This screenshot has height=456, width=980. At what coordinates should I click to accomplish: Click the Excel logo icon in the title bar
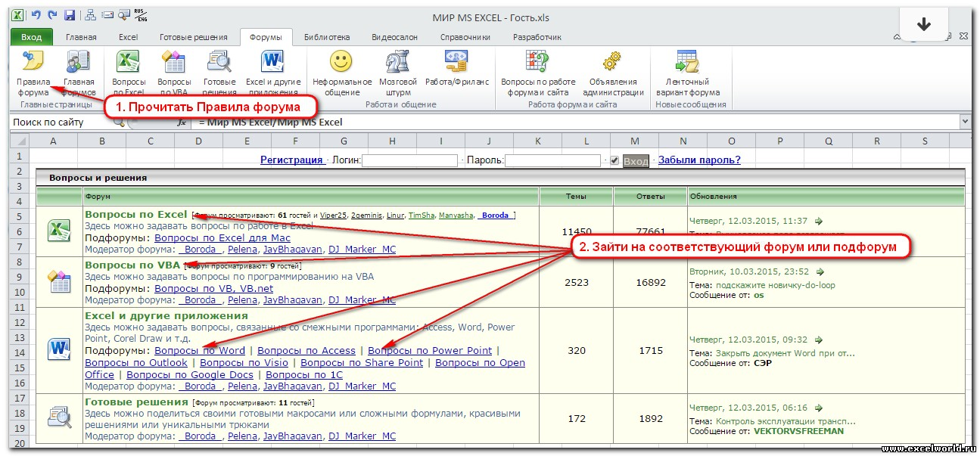pyautogui.click(x=16, y=15)
